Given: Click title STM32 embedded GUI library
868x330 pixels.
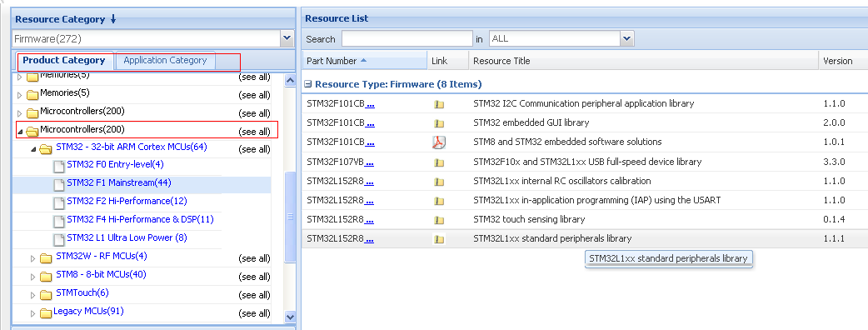Looking at the screenshot, I should pyautogui.click(x=531, y=122).
